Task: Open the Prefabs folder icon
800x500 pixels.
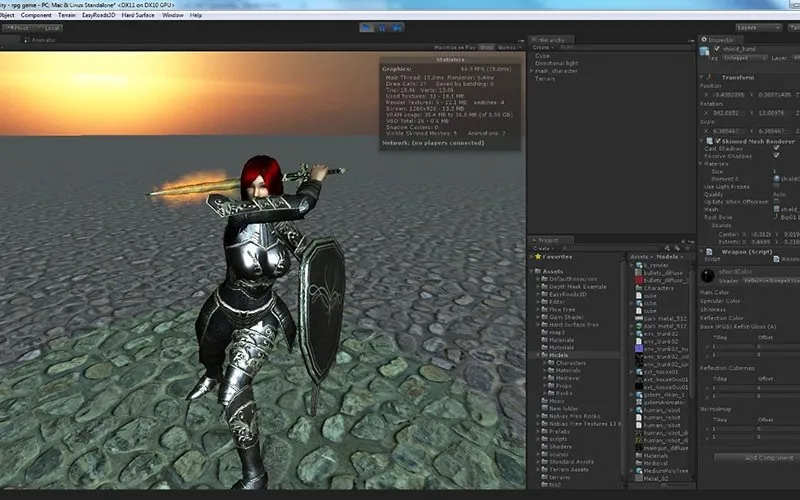Action: tap(544, 431)
